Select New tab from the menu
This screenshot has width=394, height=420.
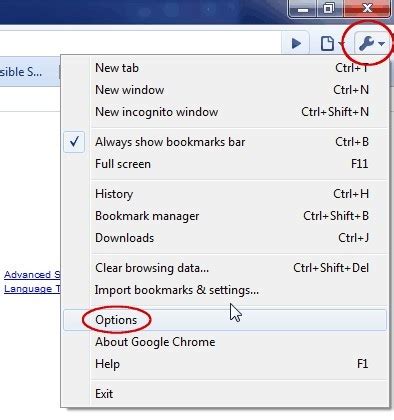(x=225, y=68)
